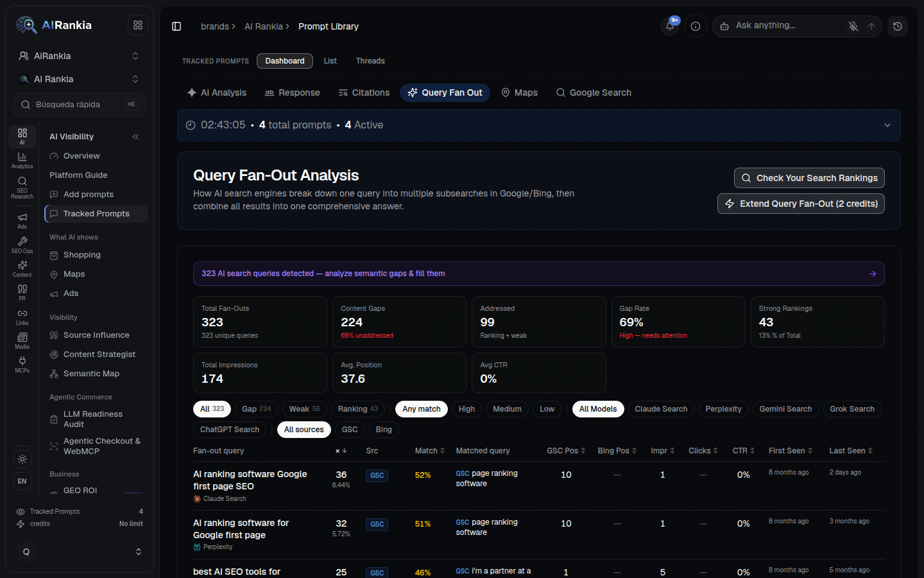Toggle the Weak 56 filter chip
Image resolution: width=924 pixels, height=578 pixels.
pos(305,409)
